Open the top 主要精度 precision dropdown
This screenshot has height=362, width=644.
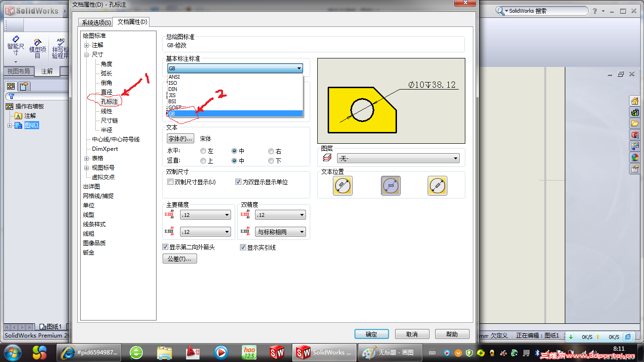coord(206,215)
